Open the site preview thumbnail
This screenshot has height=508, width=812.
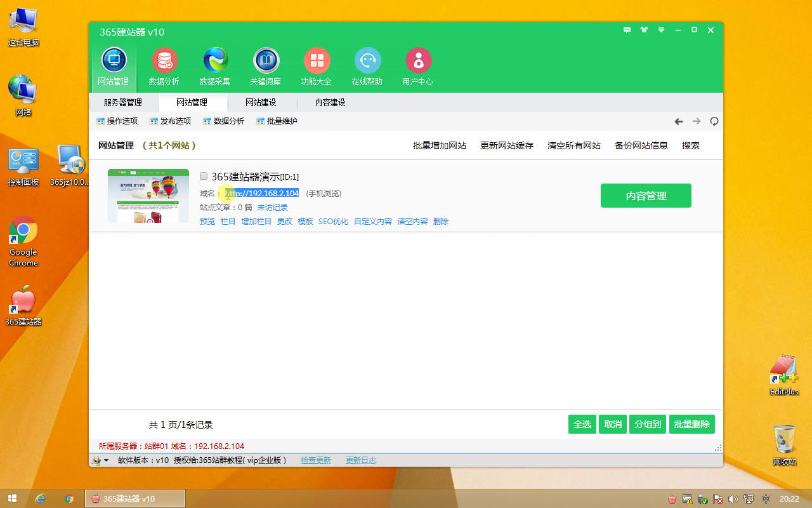point(148,196)
